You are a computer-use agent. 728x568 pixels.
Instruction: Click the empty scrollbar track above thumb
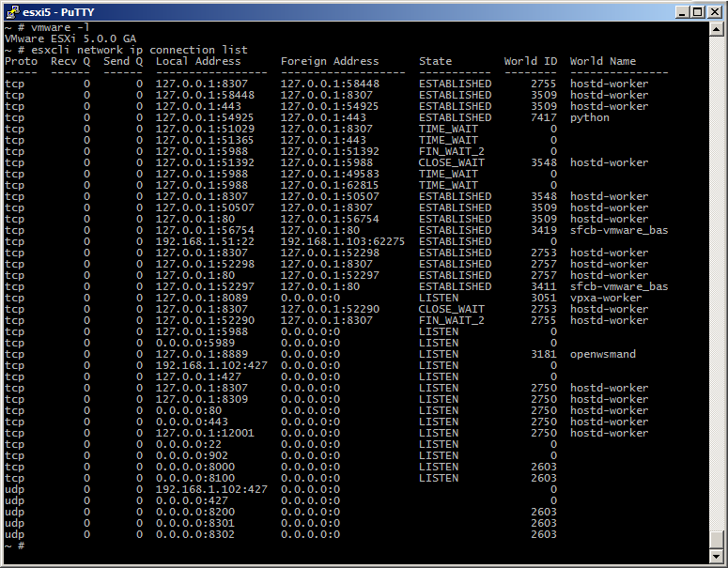[x=717, y=282]
